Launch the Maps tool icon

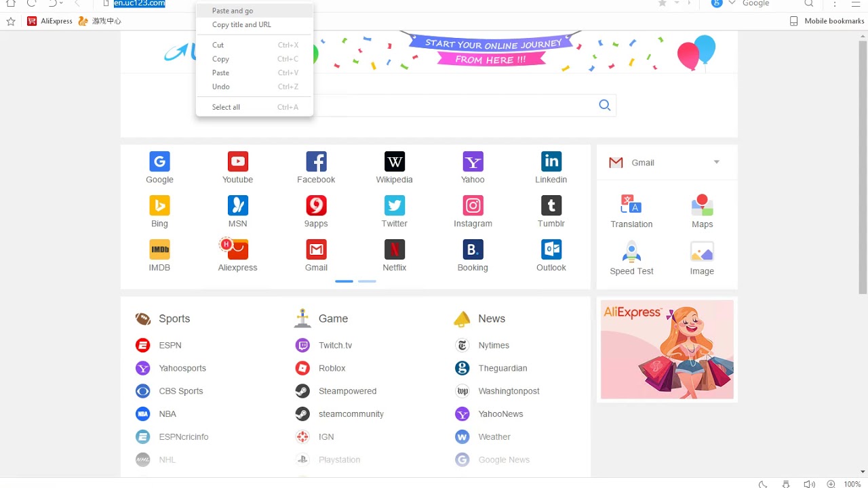click(x=702, y=204)
